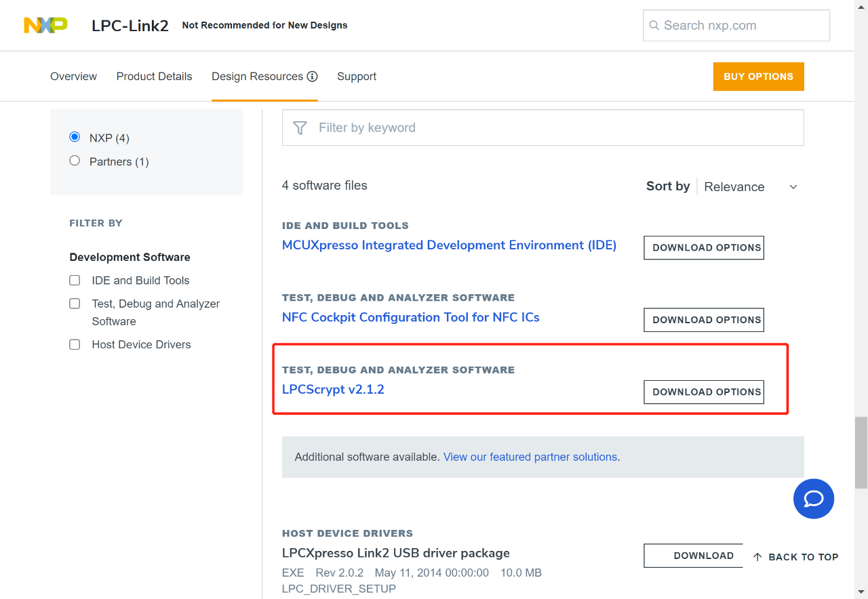The image size is (868, 599).
Task: Click the 'FILTER BY' sidebar heading
Action: 96,223
